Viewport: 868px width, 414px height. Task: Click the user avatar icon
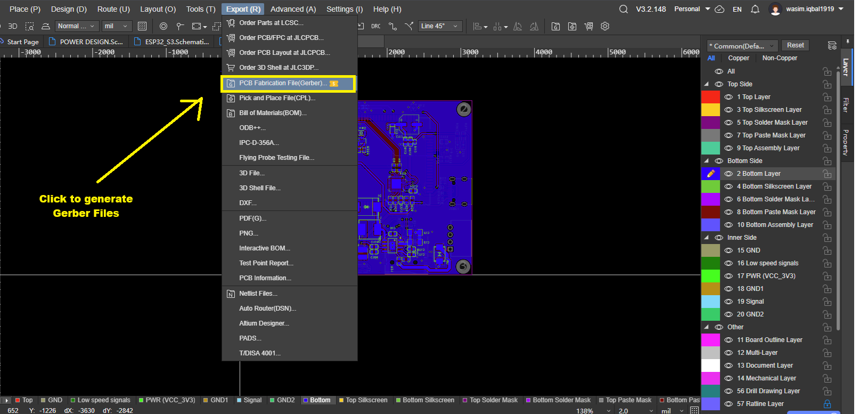tap(775, 9)
